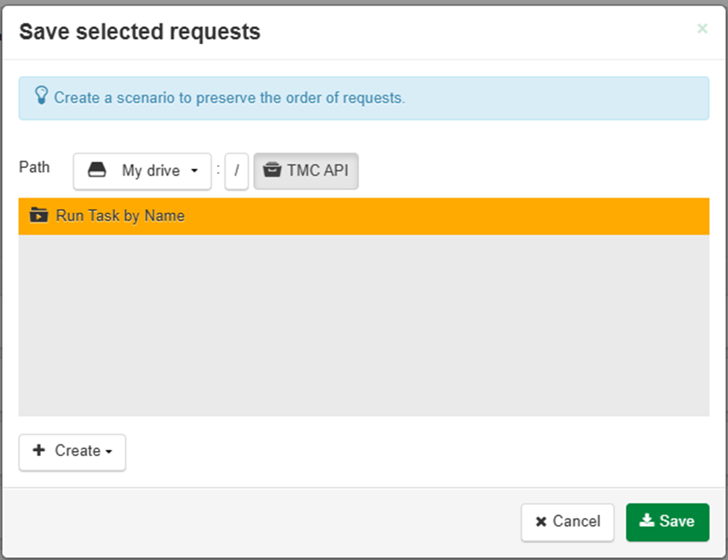This screenshot has width=728, height=560.
Task: Click the project box icon on TMC API button
Action: click(x=272, y=170)
